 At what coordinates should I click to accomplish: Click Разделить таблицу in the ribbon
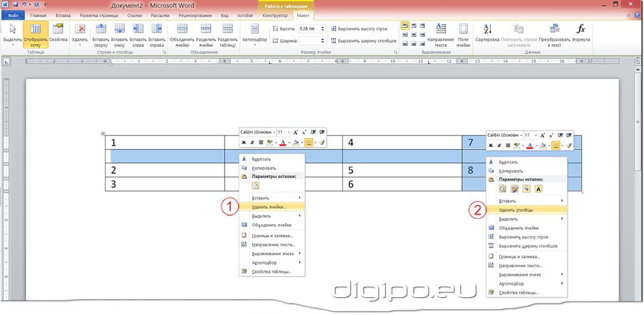point(226,32)
